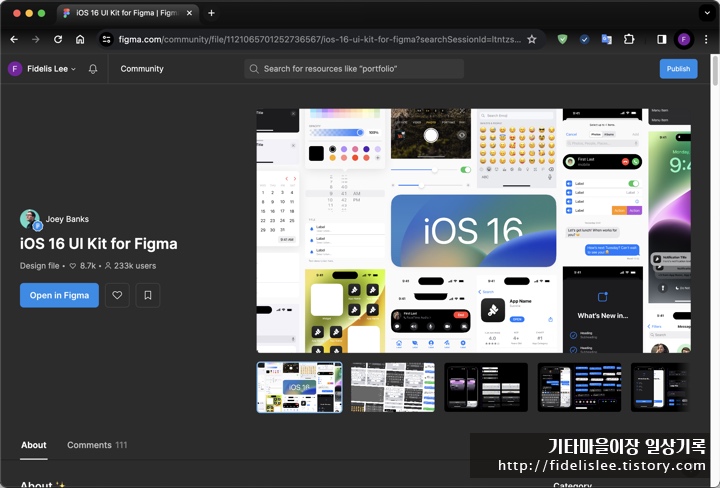Switch to the Comments tab
Viewport: 720px width, 488px height.
click(97, 445)
